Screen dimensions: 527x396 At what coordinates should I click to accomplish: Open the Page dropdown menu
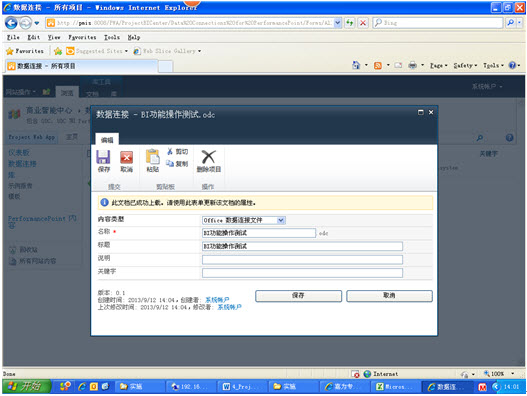point(439,66)
